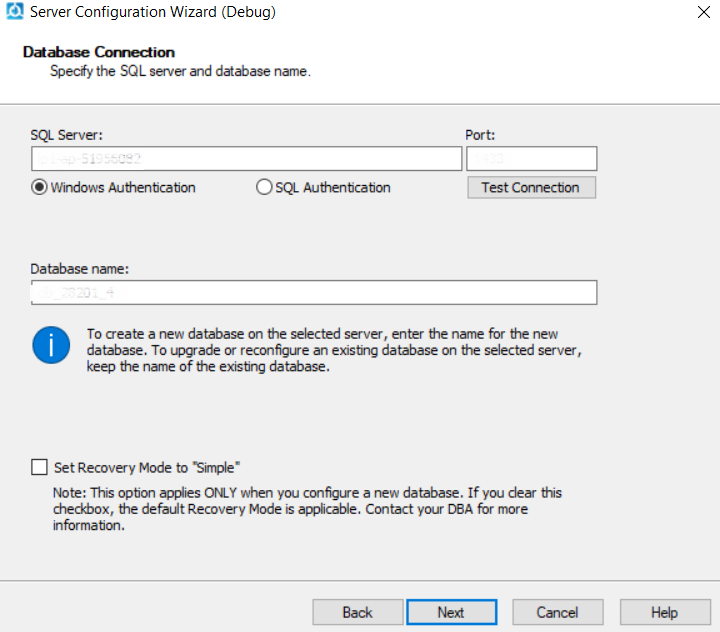Proceed with the Next button
Screen dimensions: 720x632
[451, 612]
